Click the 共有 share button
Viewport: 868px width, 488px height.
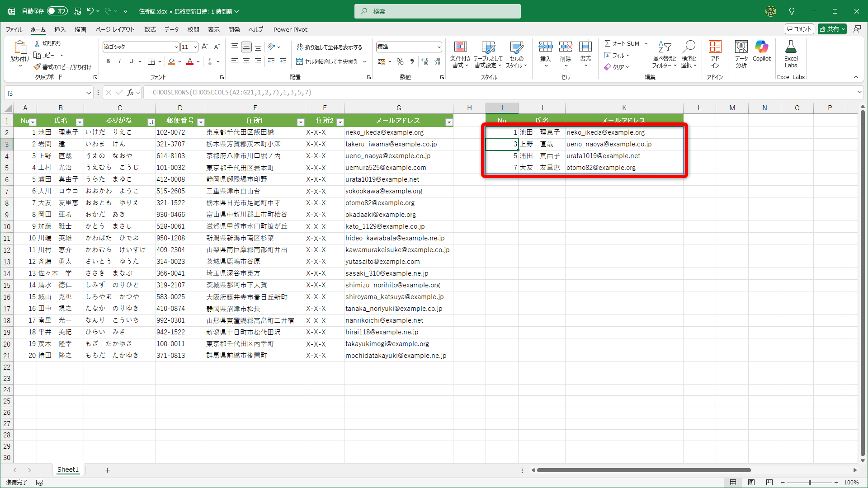pos(829,29)
